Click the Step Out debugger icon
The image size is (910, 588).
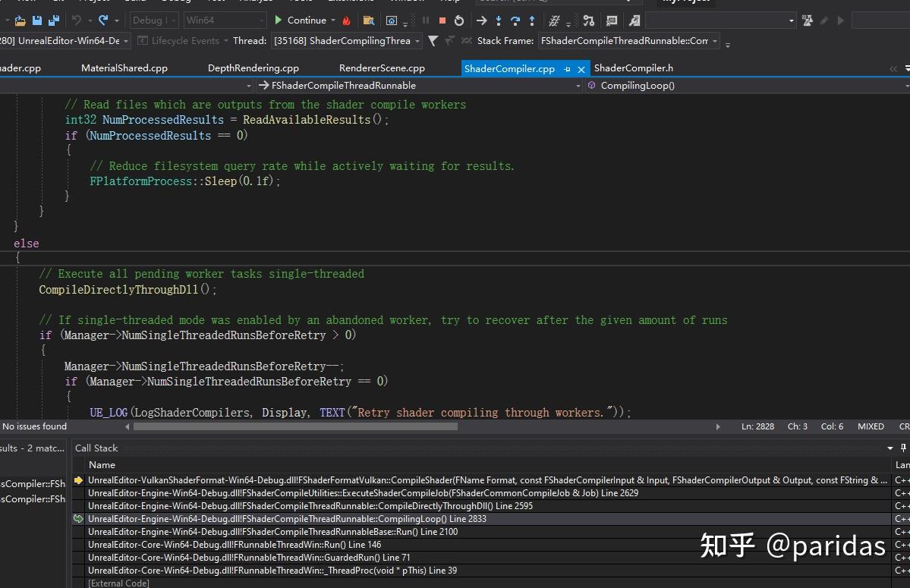(532, 20)
